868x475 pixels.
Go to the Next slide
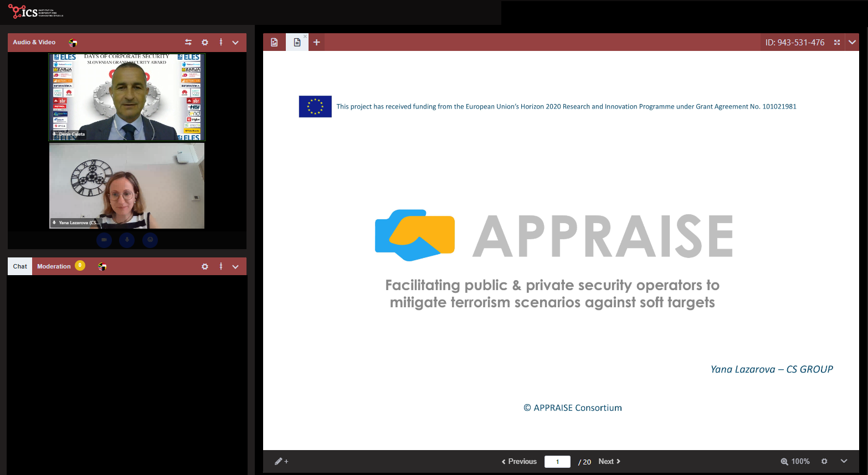point(609,461)
